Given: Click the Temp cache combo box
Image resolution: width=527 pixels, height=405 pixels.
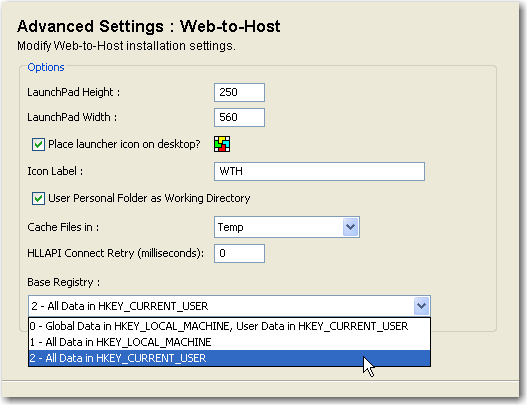Looking at the screenshot, I should (x=287, y=227).
